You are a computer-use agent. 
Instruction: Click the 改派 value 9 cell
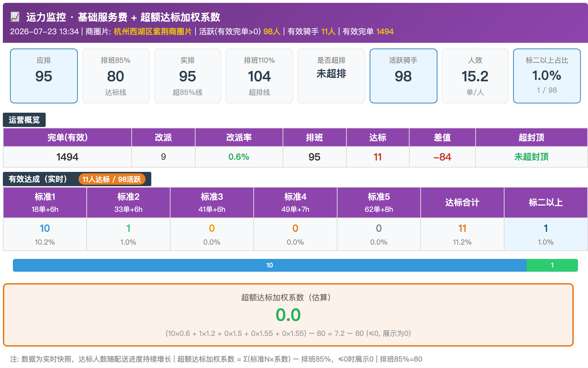pyautogui.click(x=163, y=157)
